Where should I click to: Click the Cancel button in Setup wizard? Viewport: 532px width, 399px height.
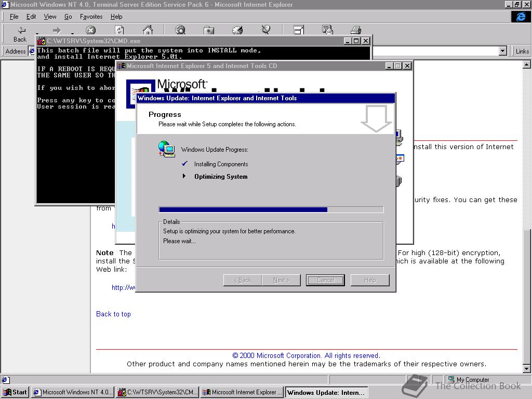coord(325,280)
